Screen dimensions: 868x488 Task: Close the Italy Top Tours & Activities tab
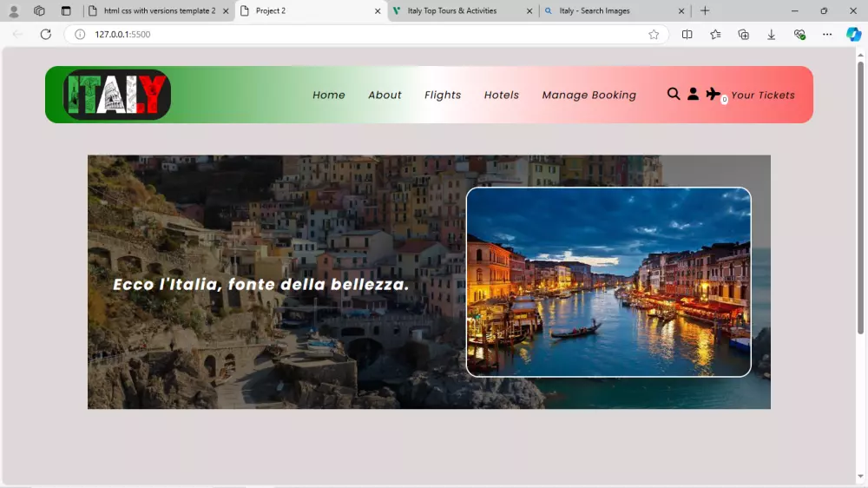529,11
